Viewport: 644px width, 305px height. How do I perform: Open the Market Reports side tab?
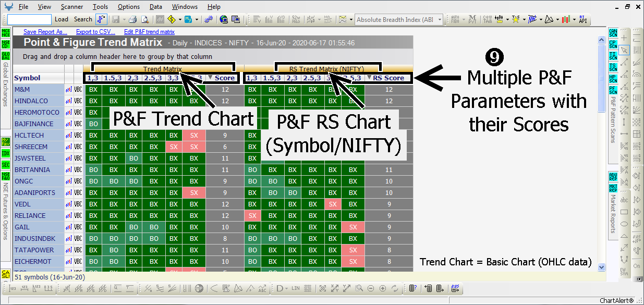(x=613, y=214)
